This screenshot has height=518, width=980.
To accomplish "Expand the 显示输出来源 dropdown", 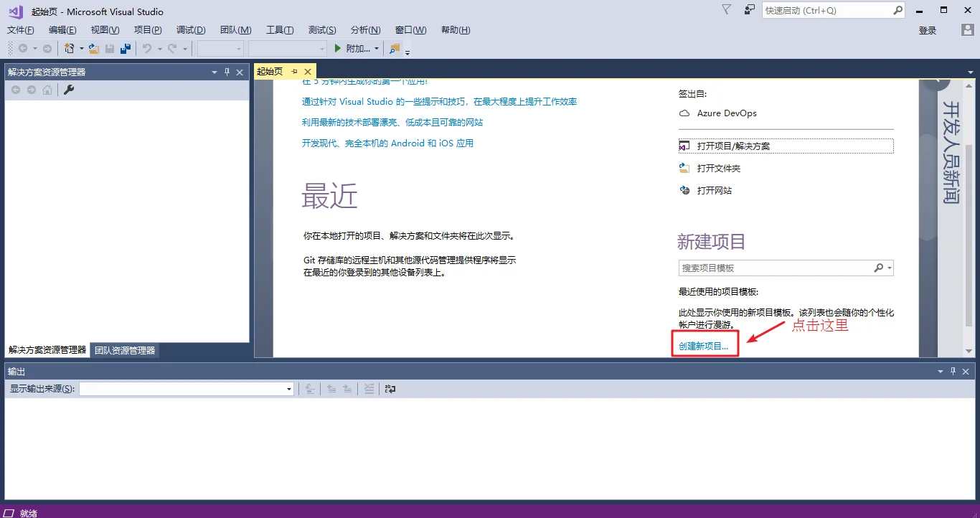I will pos(289,388).
